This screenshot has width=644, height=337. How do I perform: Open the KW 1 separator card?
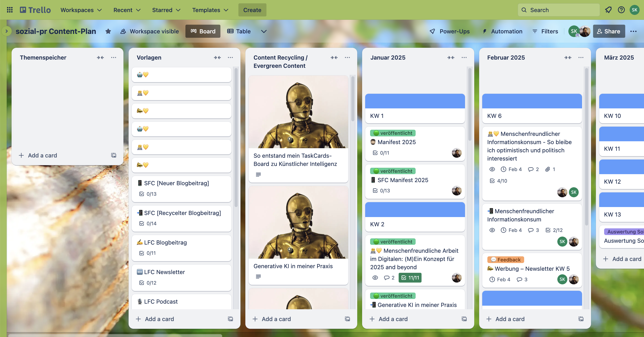point(415,108)
